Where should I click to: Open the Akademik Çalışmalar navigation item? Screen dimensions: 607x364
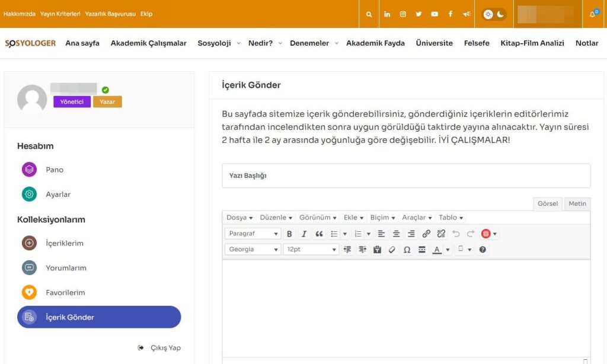[x=149, y=43]
